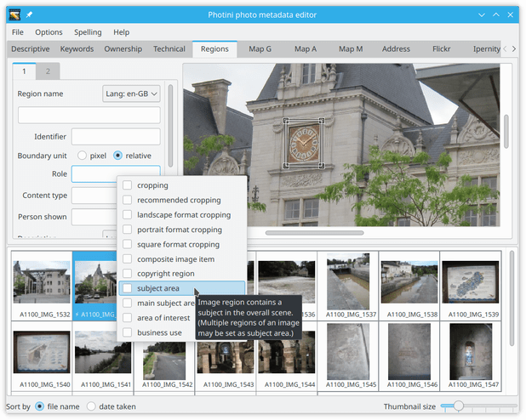Tick landscape format cropping checkbox
526x420 pixels.
127,214
